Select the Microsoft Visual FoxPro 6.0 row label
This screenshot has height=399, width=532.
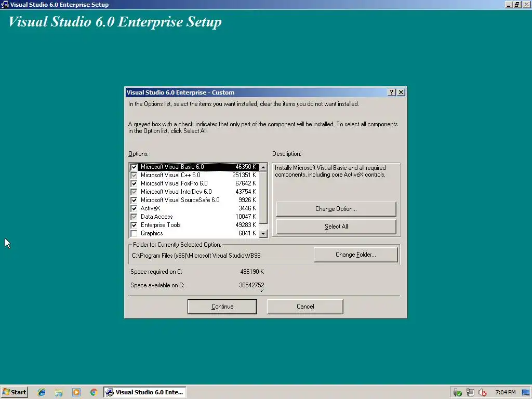[x=174, y=183]
